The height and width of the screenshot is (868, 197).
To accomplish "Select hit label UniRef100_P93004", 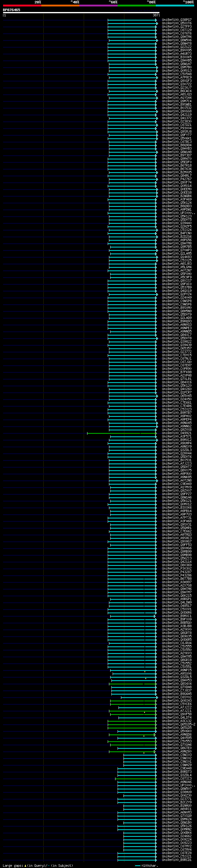I will point(177,128).
